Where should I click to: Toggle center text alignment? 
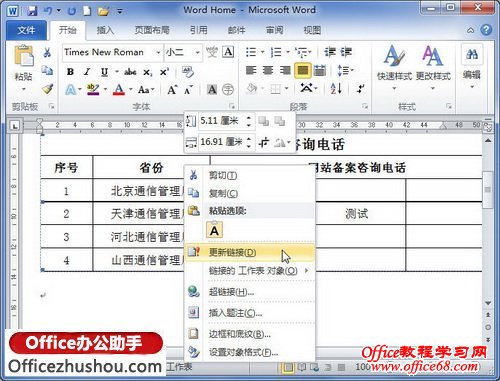[268, 70]
